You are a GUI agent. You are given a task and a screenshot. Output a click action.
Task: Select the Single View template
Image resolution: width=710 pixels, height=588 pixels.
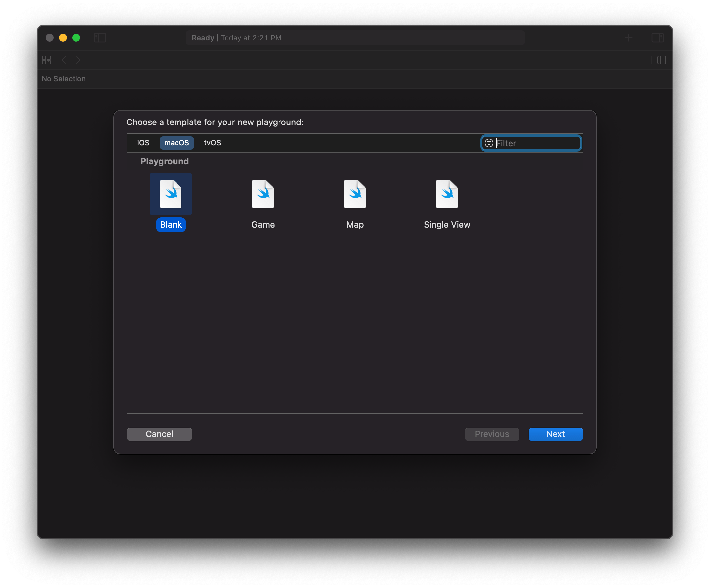point(447,194)
